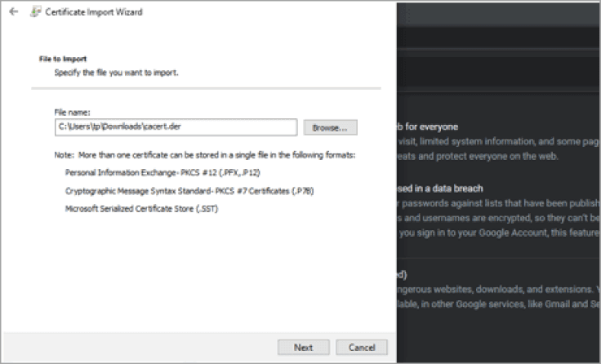This screenshot has height=364, width=601.
Task: Click the Cryptographic Message Syntax Standard PKCS #7 line
Action: click(x=189, y=190)
